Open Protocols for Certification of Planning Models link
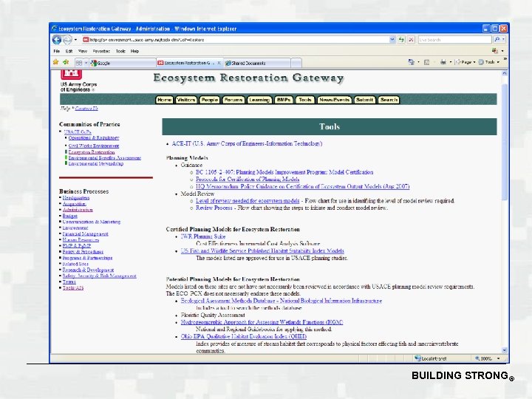532x399 pixels. coord(248,179)
